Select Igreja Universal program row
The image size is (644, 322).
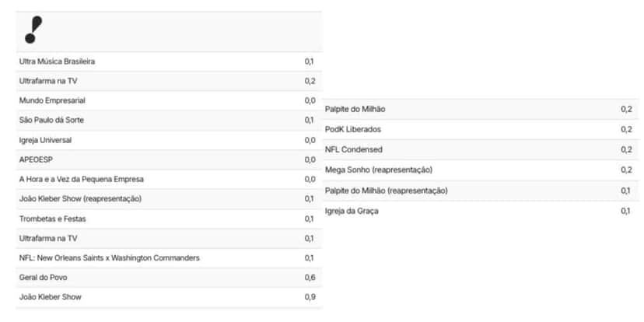coord(169,140)
